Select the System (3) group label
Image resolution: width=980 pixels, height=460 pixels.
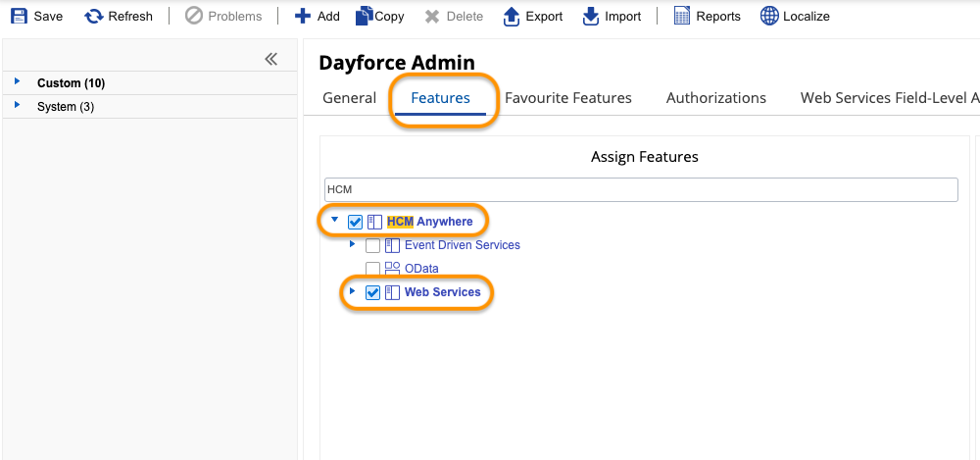(x=66, y=107)
